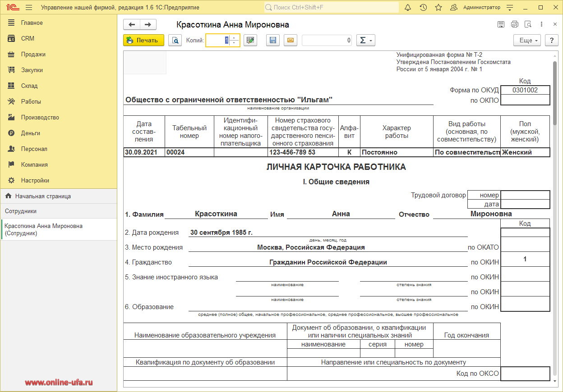Screen dimensions: 563x392
Task: Go to Начальная страница
Action: point(59,196)
